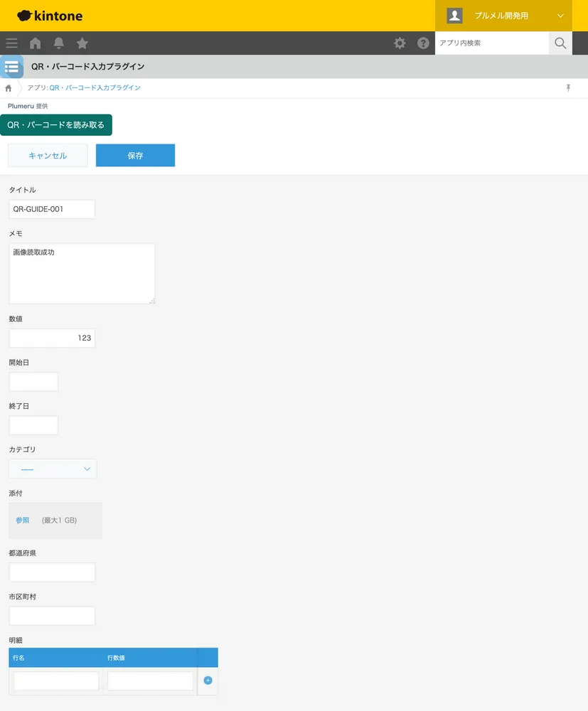Click the 開始日 date field
This screenshot has width=588, height=711.
(x=33, y=382)
